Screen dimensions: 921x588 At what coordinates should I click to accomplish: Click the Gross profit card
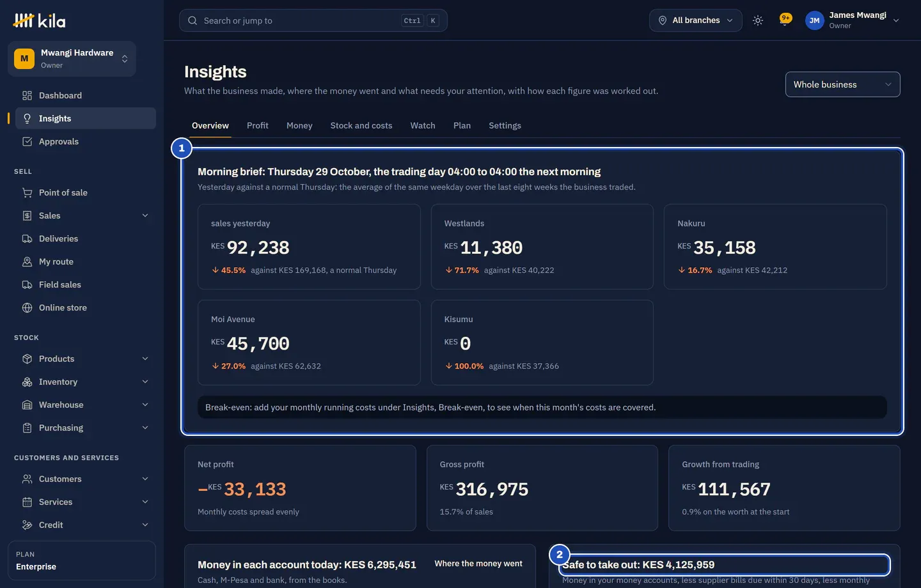pyautogui.click(x=542, y=488)
